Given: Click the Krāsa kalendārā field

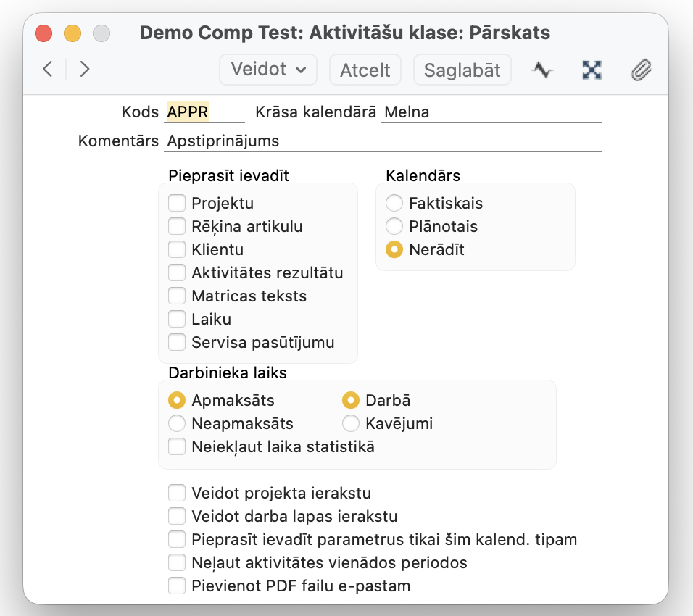Looking at the screenshot, I should [491, 112].
